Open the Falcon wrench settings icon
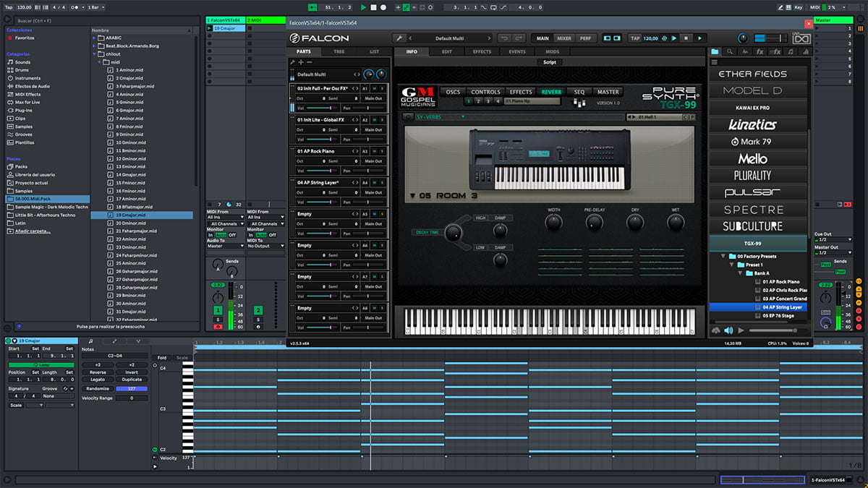This screenshot has height=488, width=868. pos(398,38)
